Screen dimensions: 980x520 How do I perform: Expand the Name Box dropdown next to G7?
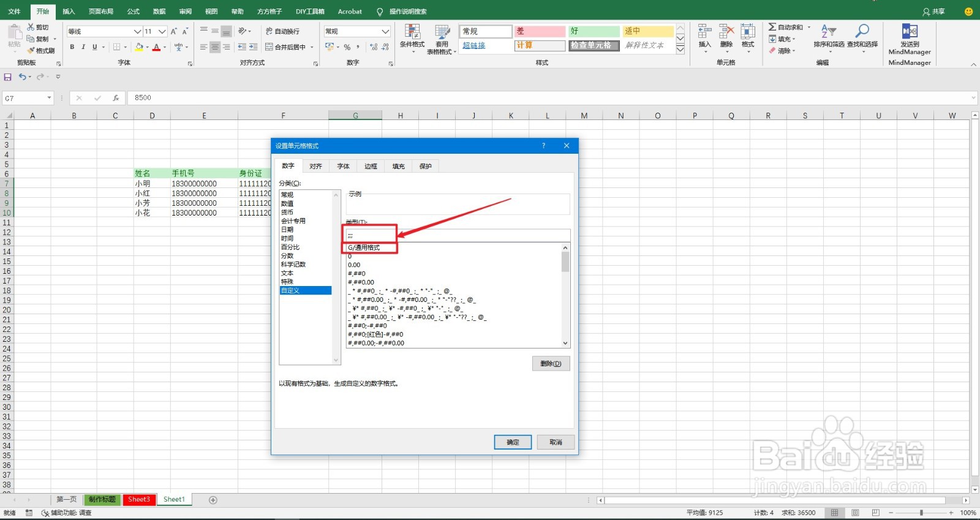pos(49,98)
